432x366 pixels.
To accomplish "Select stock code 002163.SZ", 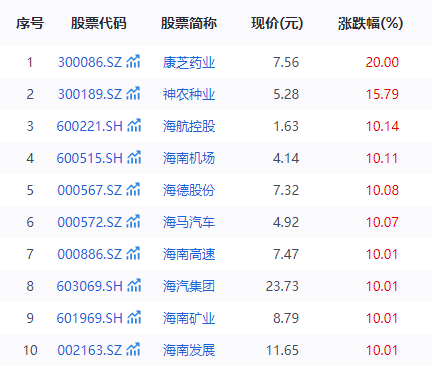I will click(x=90, y=350).
